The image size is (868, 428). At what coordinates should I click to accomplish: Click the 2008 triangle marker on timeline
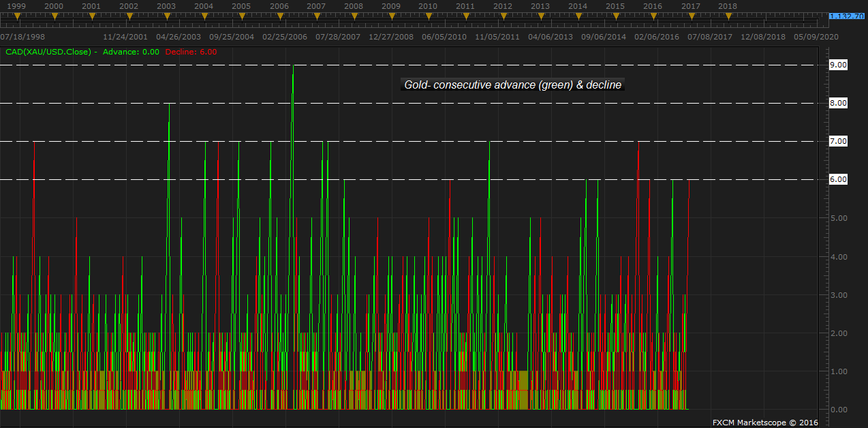354,15
